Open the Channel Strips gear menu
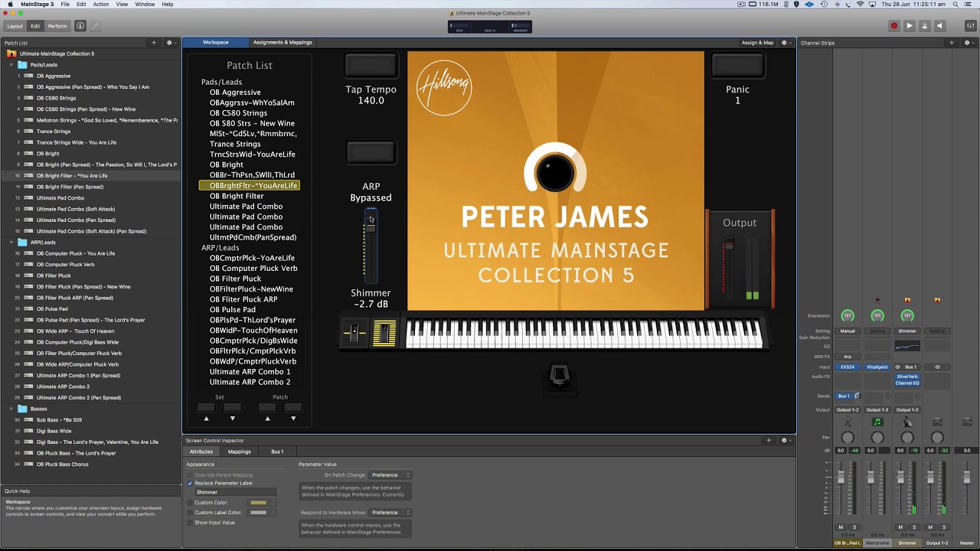Screen dimensions: 980x551 pos(968,43)
